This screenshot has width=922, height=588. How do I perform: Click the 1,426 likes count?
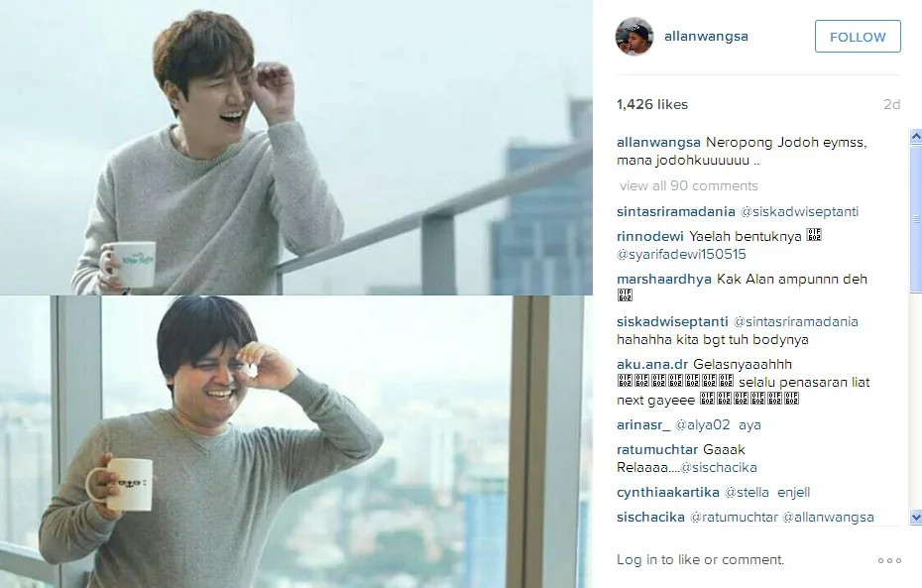coord(652,105)
